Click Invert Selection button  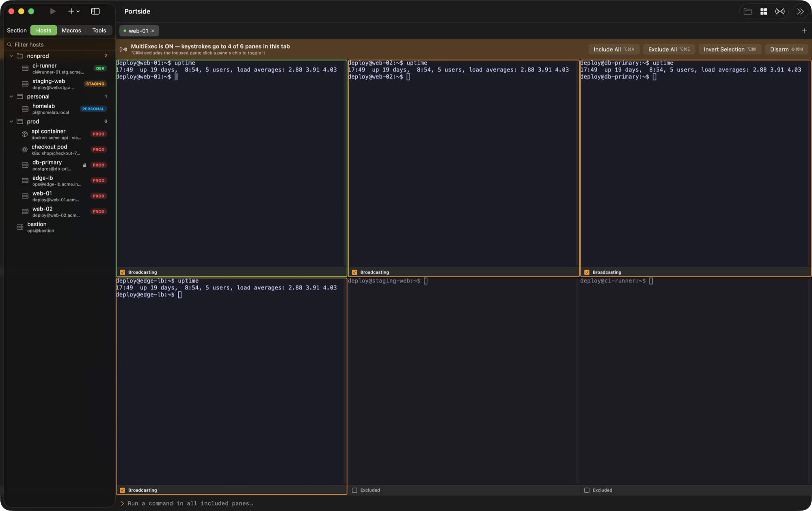(x=730, y=50)
